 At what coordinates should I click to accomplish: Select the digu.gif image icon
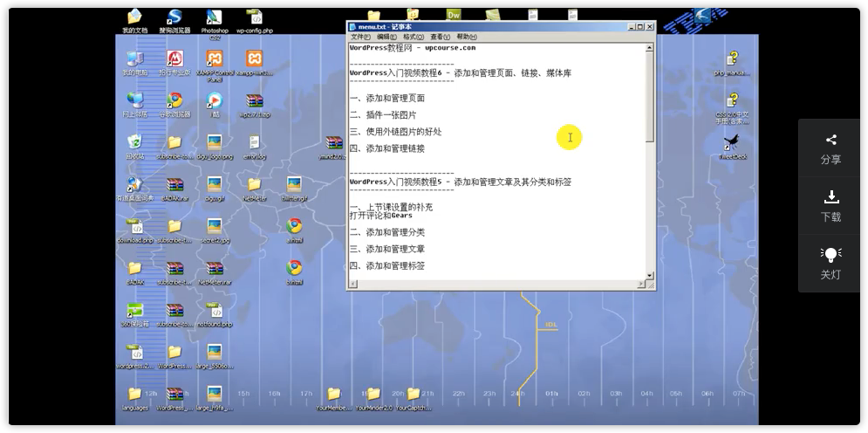pyautogui.click(x=215, y=189)
